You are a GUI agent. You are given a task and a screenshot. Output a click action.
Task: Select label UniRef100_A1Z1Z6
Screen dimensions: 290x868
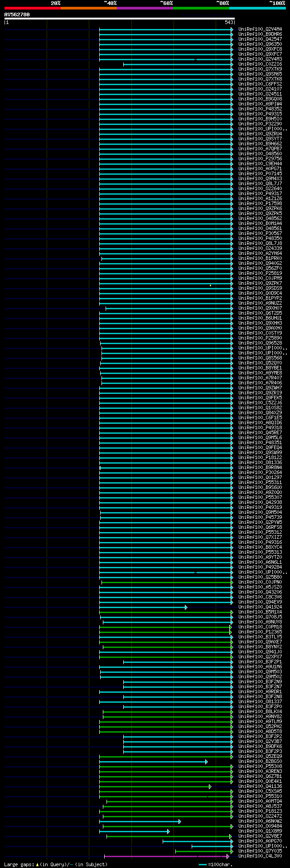[x=260, y=198]
